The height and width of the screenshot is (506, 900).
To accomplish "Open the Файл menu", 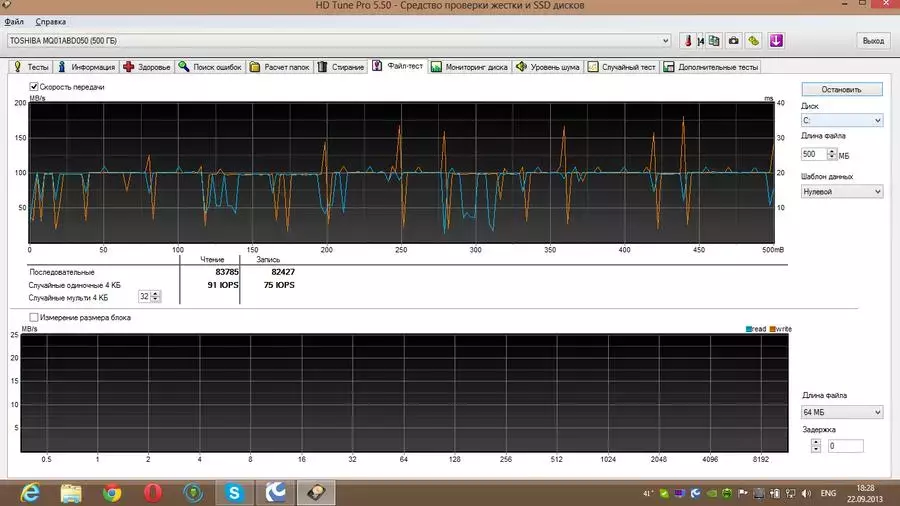I will 14,22.
